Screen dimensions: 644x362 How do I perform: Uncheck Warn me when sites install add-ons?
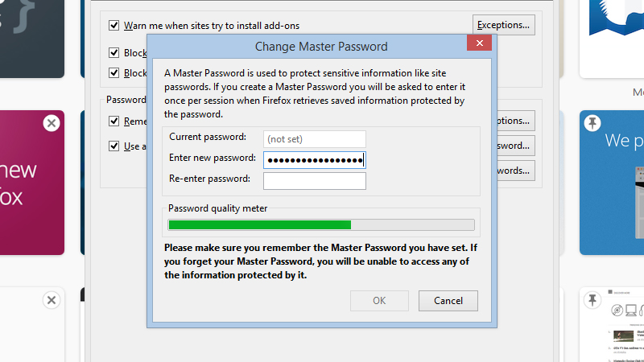114,26
